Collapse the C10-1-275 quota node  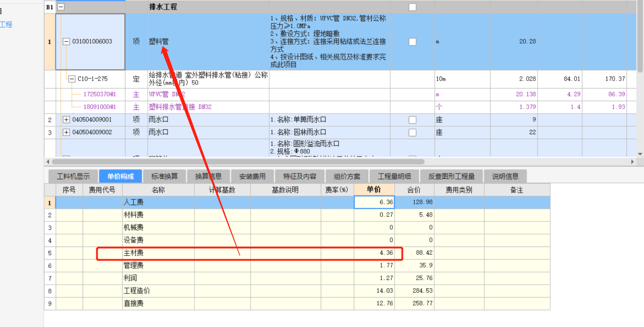pos(72,79)
